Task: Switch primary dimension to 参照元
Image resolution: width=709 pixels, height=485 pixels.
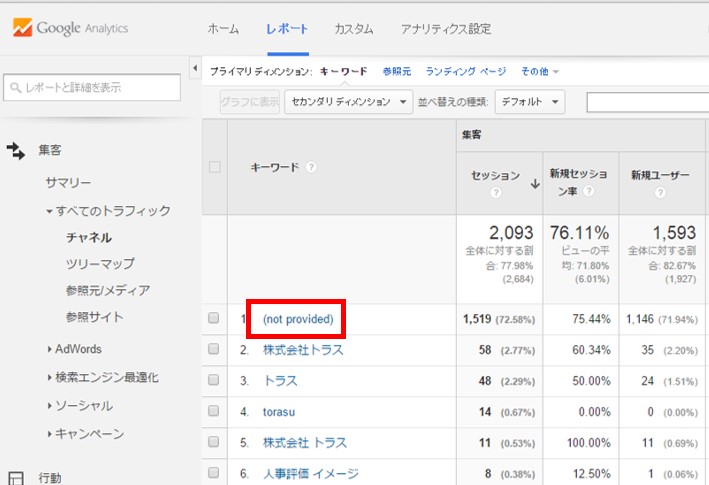Action: point(397,71)
